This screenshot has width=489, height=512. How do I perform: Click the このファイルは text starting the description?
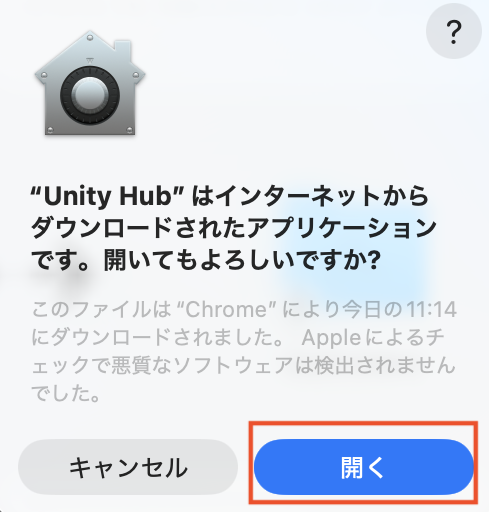[x=101, y=309]
